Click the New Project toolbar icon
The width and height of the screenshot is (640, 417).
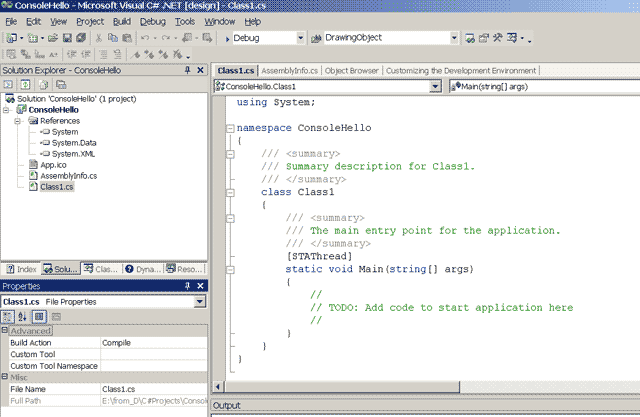click(11, 38)
